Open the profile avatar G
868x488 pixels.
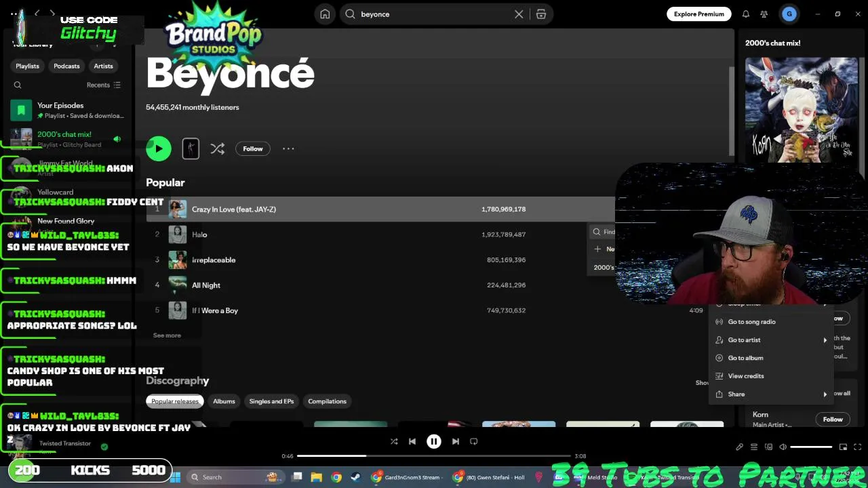(789, 14)
